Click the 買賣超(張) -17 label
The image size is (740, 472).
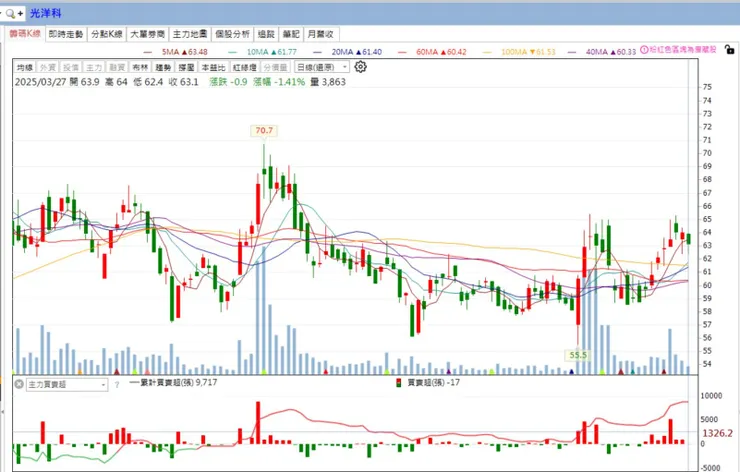[x=433, y=382]
